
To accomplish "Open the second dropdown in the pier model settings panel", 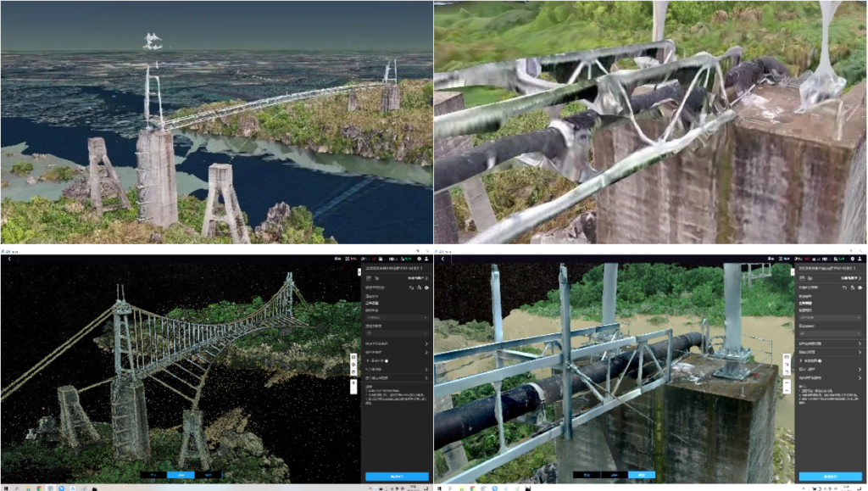I will pos(828,334).
